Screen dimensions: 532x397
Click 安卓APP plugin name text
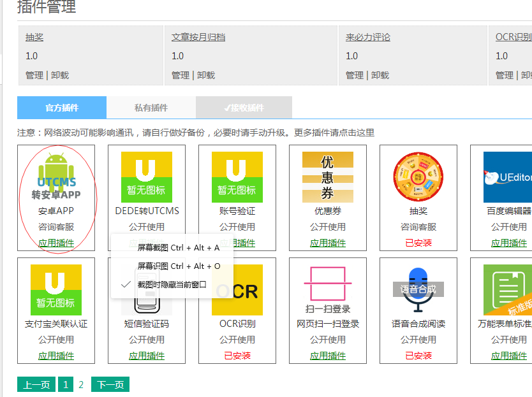[x=56, y=211]
